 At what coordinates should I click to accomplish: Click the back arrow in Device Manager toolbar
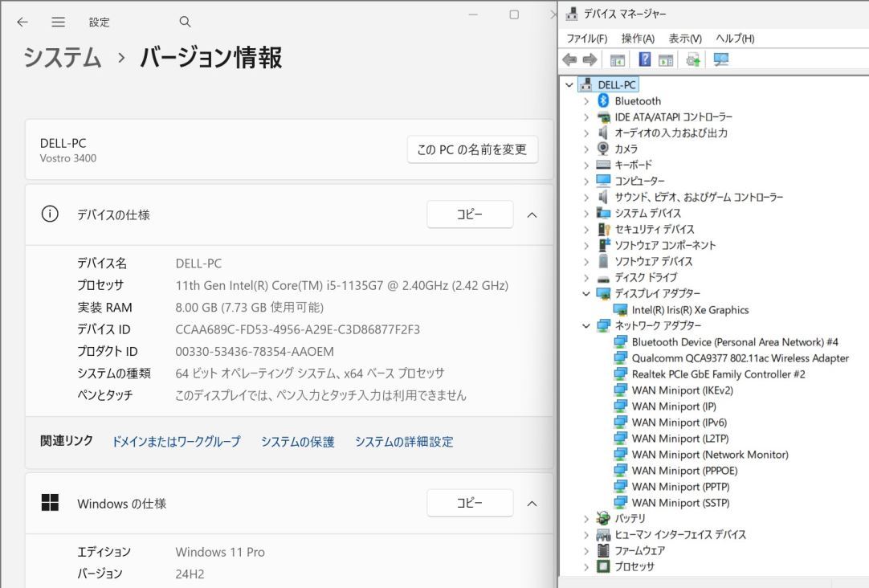point(570,60)
